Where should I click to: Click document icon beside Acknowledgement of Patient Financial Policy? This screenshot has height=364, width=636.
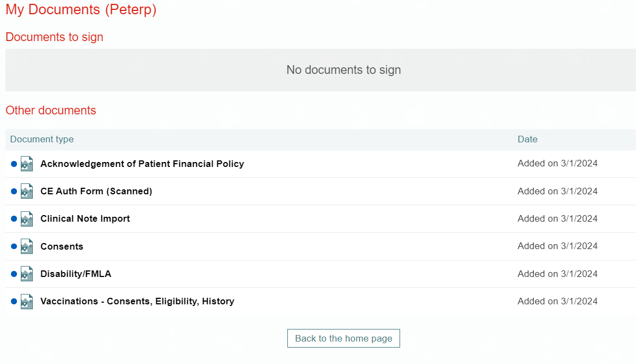pyautogui.click(x=27, y=164)
